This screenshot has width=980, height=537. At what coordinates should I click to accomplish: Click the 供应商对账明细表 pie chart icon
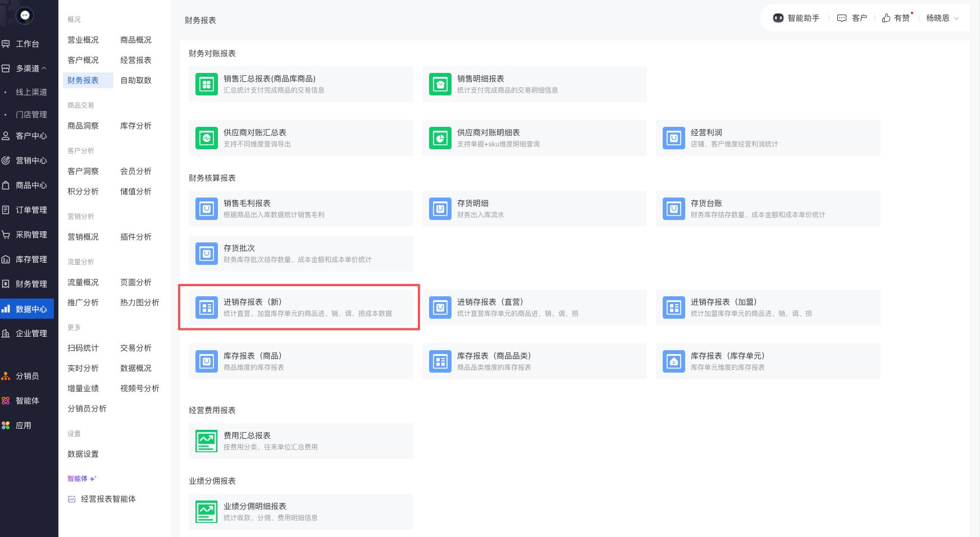point(440,139)
